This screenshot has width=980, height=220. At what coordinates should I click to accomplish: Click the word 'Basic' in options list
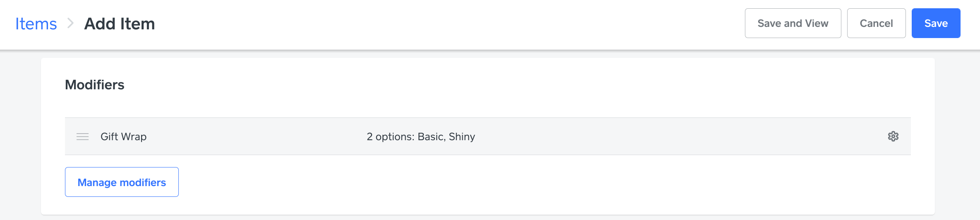(431, 136)
